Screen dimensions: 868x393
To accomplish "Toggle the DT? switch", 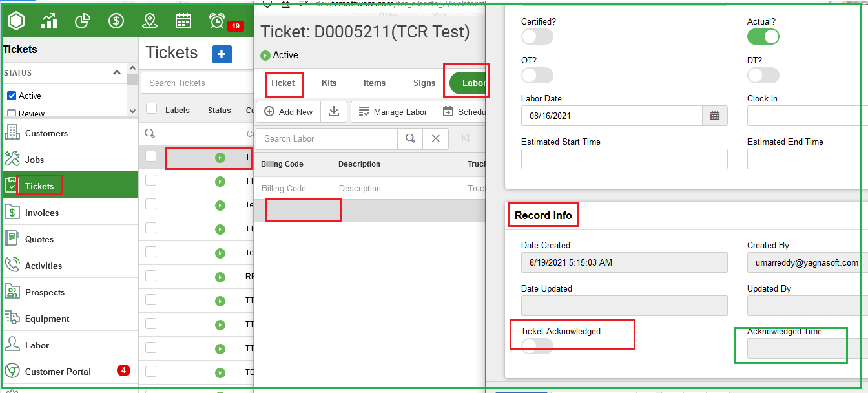I will pos(763,75).
